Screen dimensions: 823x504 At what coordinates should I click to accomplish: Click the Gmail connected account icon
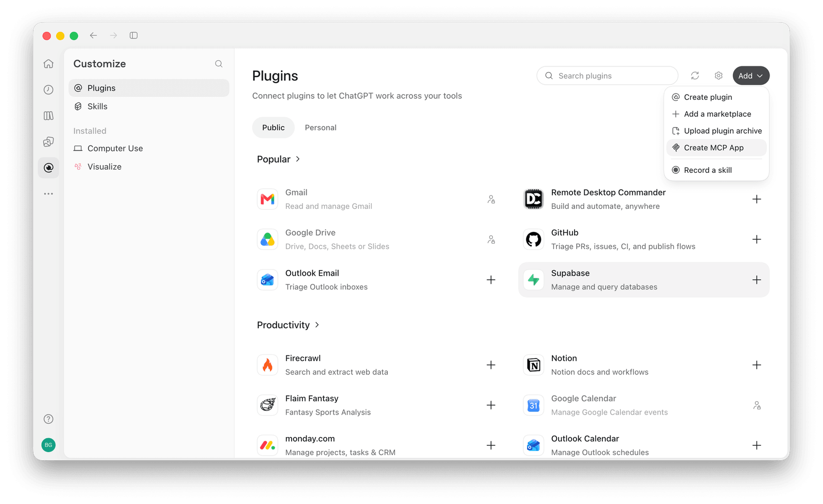point(491,199)
